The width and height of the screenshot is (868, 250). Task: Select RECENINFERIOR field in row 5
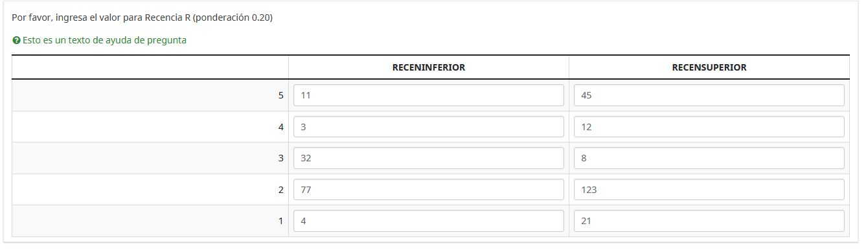[x=429, y=95]
